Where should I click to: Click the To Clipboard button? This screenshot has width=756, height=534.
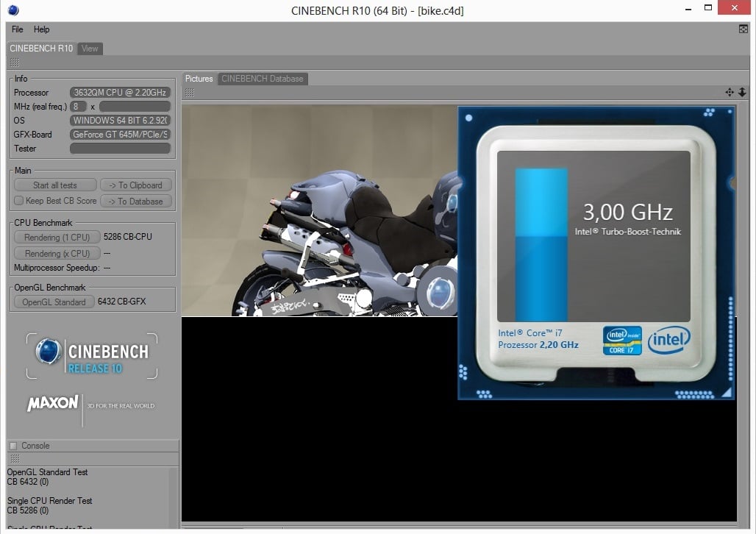pos(135,185)
